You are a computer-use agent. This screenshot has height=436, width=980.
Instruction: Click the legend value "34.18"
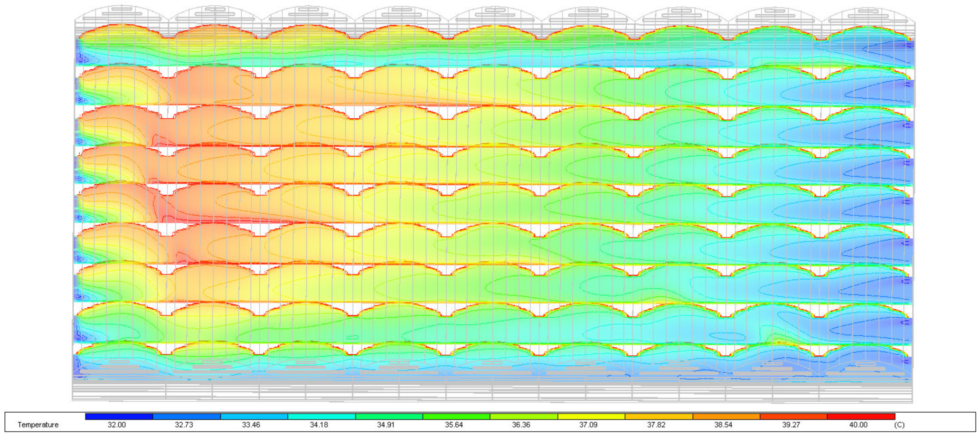pos(319,425)
